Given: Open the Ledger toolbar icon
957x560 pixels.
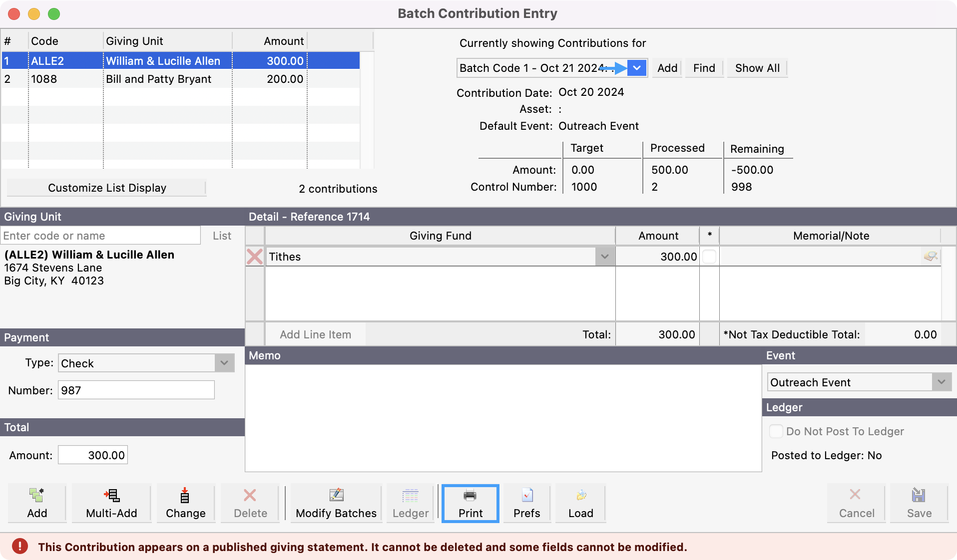Looking at the screenshot, I should coord(409,503).
